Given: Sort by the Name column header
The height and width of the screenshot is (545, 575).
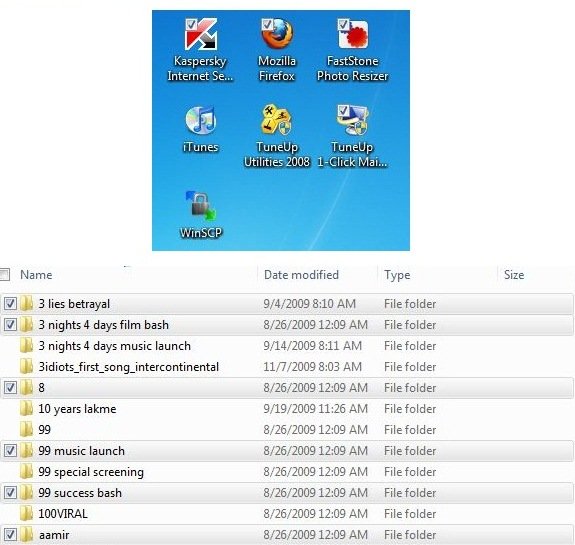Looking at the screenshot, I should (36, 275).
